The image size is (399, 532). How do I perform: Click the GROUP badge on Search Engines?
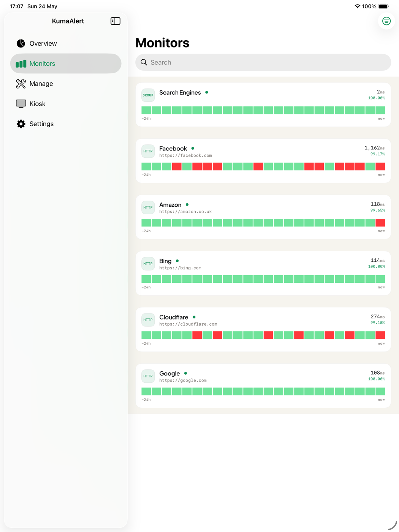(148, 95)
